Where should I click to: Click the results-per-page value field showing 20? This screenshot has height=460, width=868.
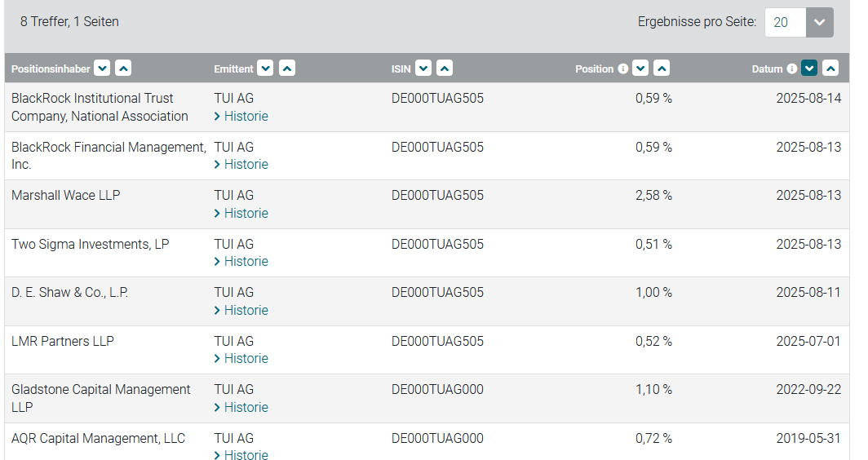785,22
